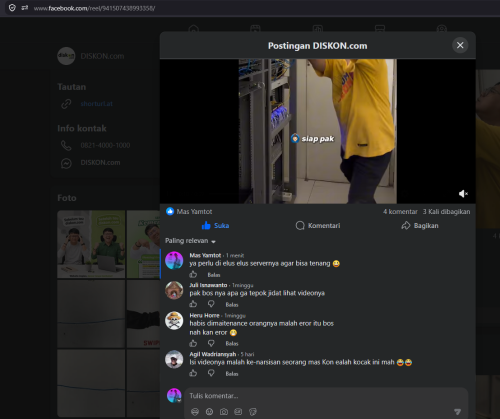Like Agil Wadriansyah's comment
500x419 pixels.
193,373
